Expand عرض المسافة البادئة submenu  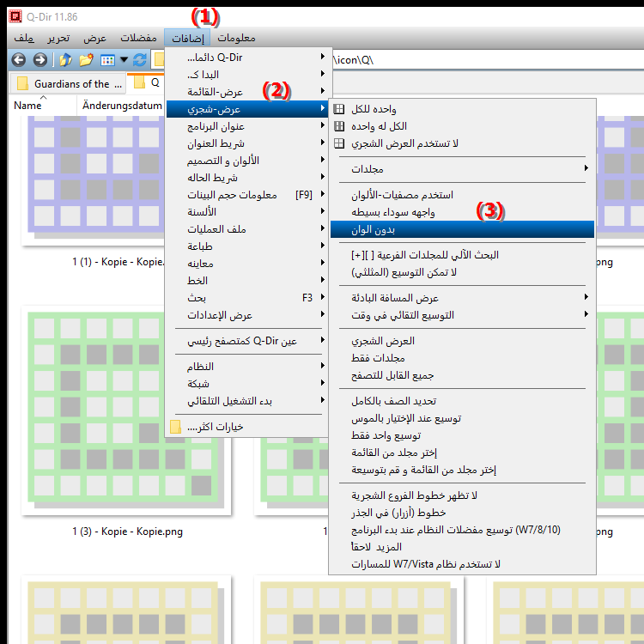click(x=463, y=298)
